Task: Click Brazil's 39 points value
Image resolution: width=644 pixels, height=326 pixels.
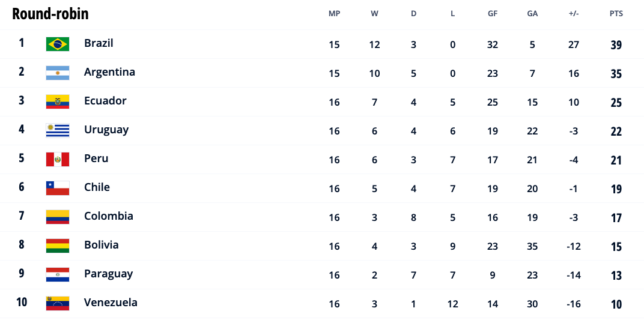Action: pos(616,45)
